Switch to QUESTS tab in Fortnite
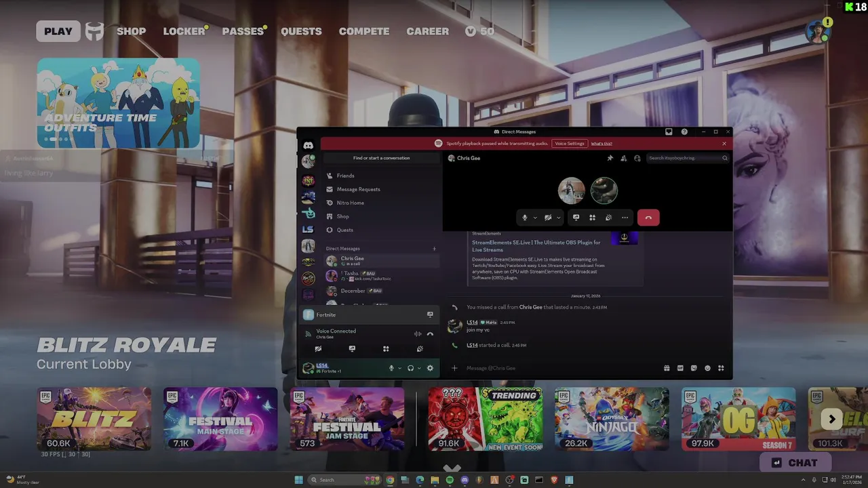The image size is (868, 488). click(301, 31)
